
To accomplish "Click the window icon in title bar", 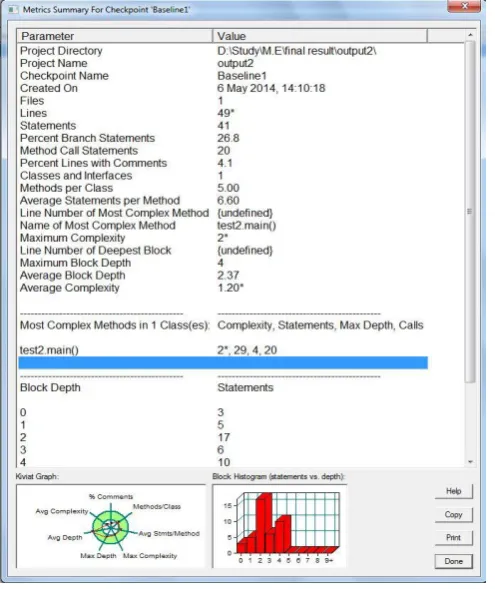I will (x=13, y=9).
